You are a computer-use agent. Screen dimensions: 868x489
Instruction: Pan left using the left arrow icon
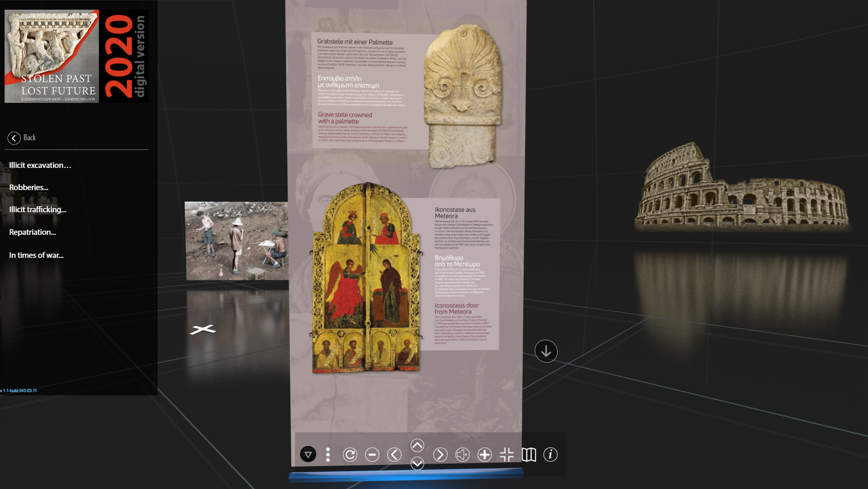394,455
